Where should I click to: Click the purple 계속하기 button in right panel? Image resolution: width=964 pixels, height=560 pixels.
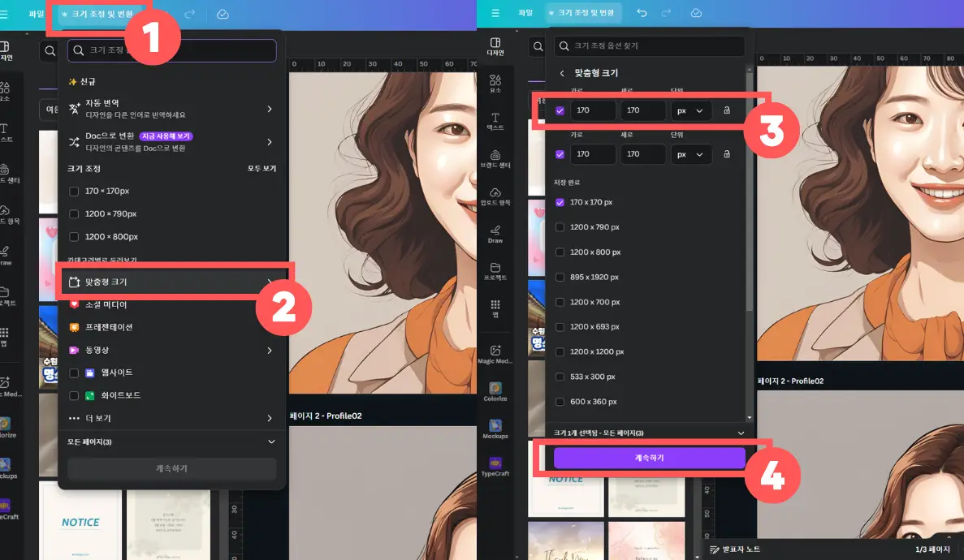649,458
